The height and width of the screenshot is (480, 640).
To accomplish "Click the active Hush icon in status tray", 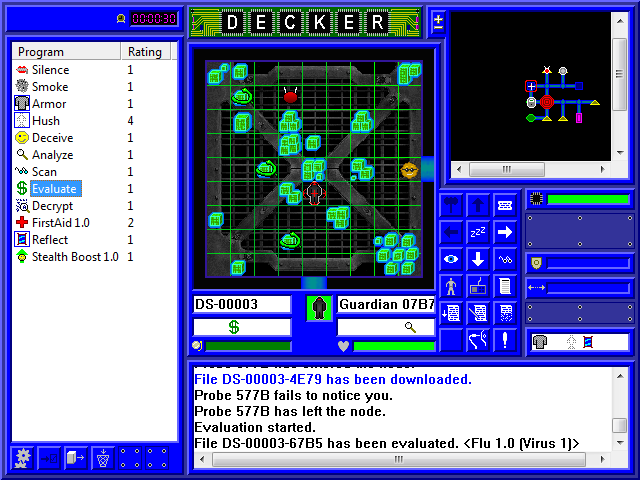I will tap(571, 342).
